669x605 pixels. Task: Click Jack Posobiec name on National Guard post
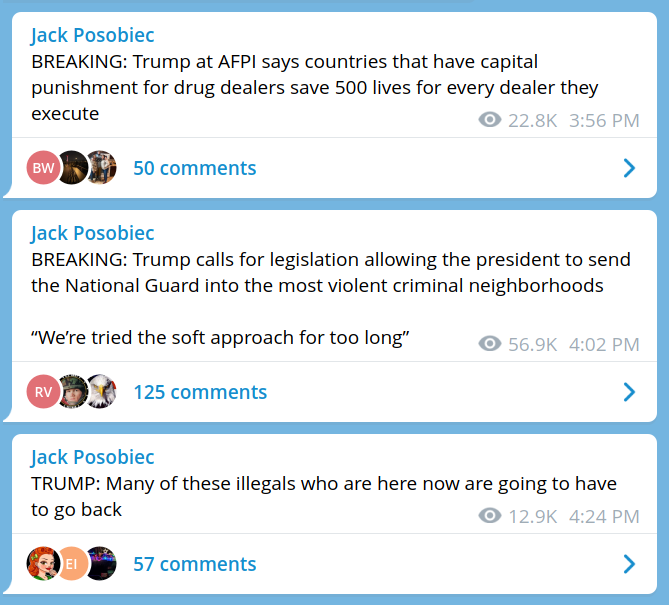(92, 233)
